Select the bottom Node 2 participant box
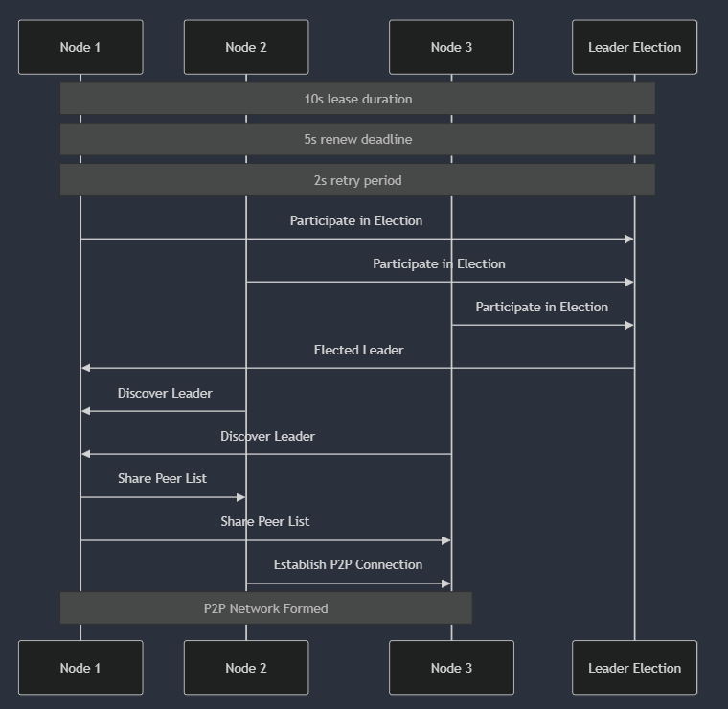Screen dimensions: 728x709 (246, 668)
